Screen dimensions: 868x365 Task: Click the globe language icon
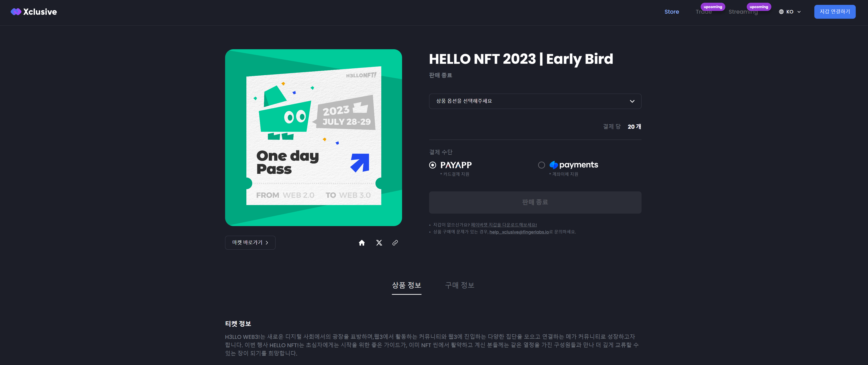point(781,12)
